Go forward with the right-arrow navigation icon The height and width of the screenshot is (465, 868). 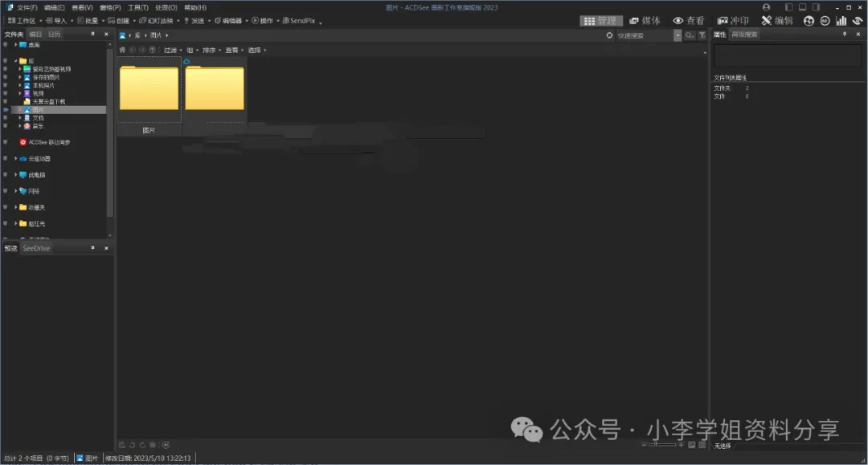(142, 50)
